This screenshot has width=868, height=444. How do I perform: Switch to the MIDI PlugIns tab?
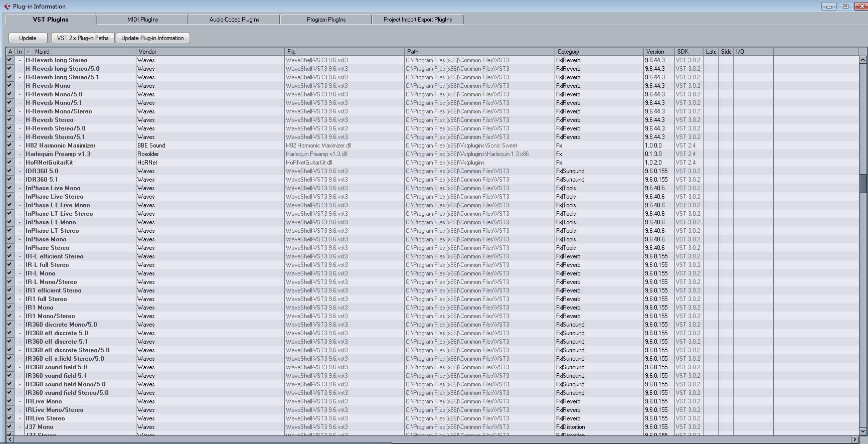click(142, 20)
